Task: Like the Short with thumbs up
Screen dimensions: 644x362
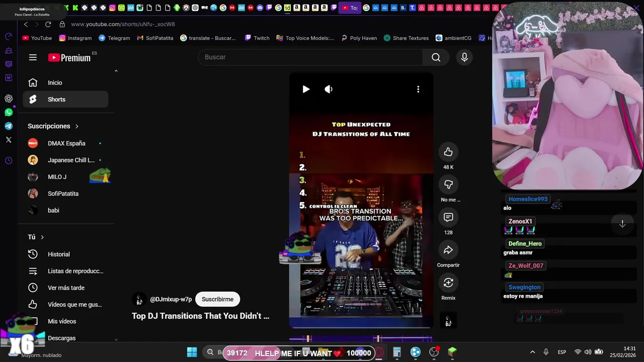Action: [x=448, y=152]
